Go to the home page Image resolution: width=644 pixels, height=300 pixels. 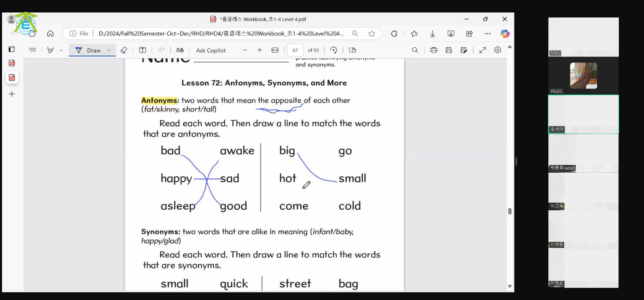point(50,34)
